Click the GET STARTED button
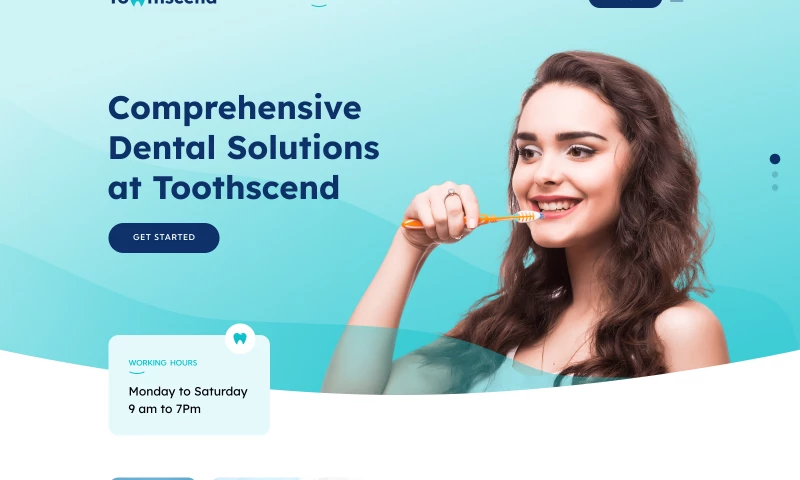Screen dimensions: 800x480 coord(164,238)
